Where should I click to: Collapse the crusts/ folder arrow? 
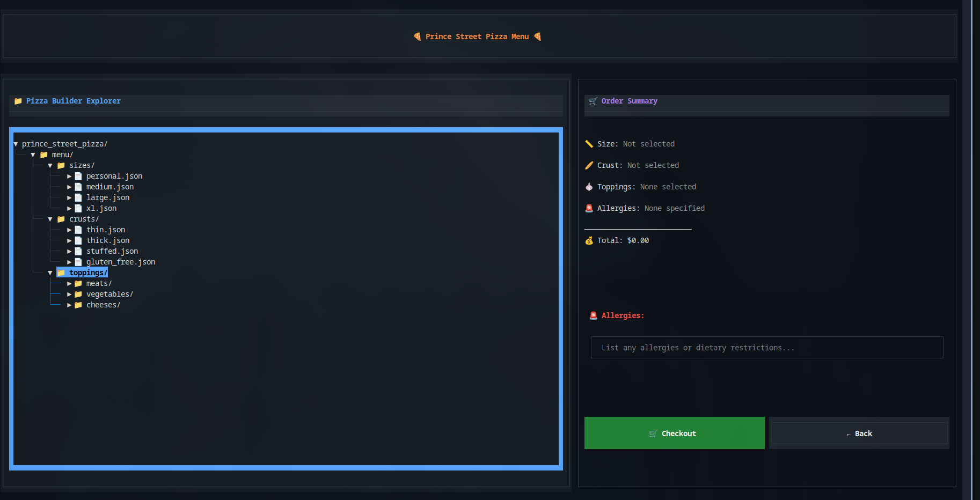pos(50,219)
